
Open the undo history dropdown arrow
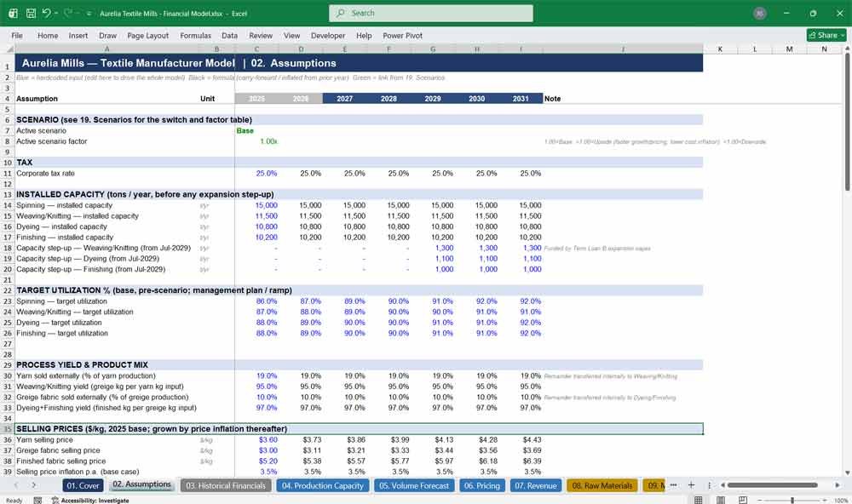point(56,13)
